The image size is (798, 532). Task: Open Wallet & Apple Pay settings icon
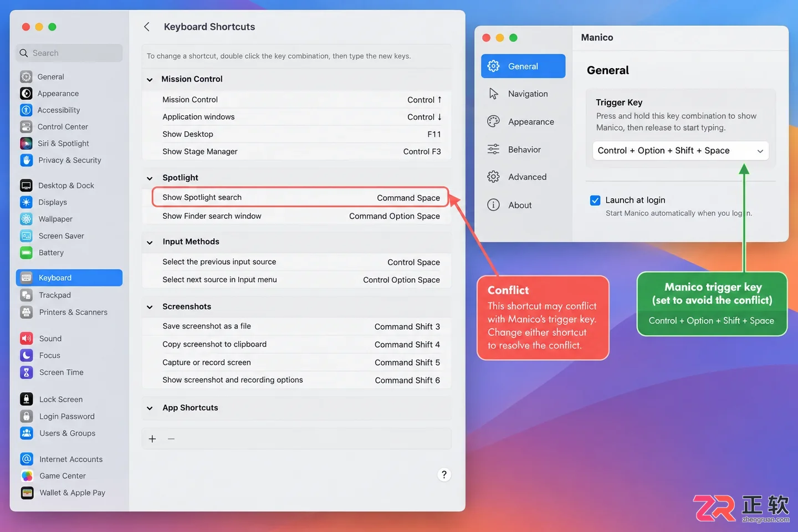pyautogui.click(x=27, y=493)
